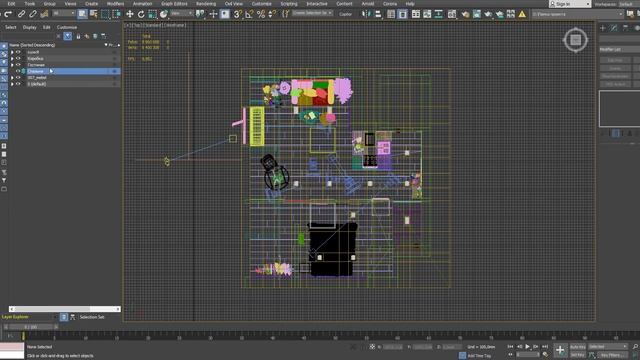
Task: Go to the start frame button
Action: point(510,347)
